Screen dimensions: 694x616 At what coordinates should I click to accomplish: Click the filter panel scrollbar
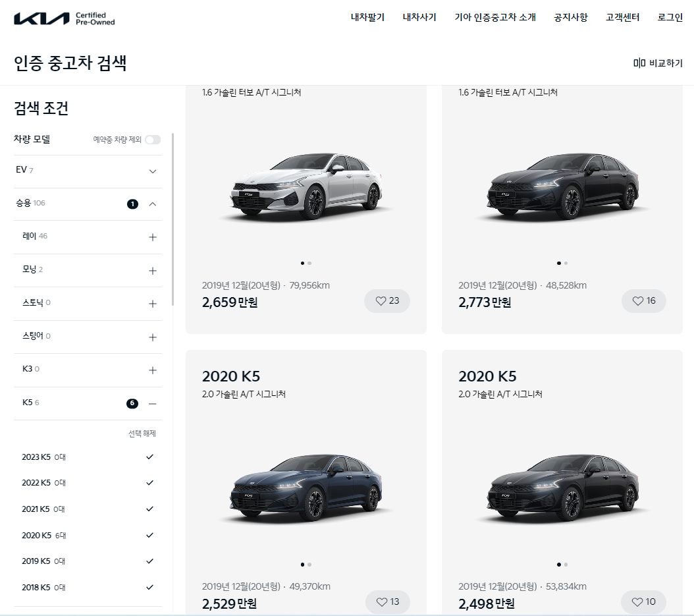[x=173, y=219]
